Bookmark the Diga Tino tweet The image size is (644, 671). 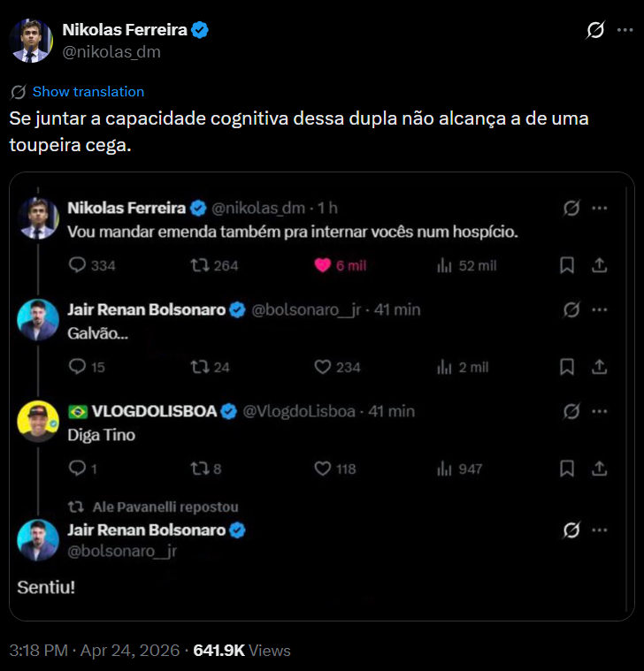[x=567, y=469]
